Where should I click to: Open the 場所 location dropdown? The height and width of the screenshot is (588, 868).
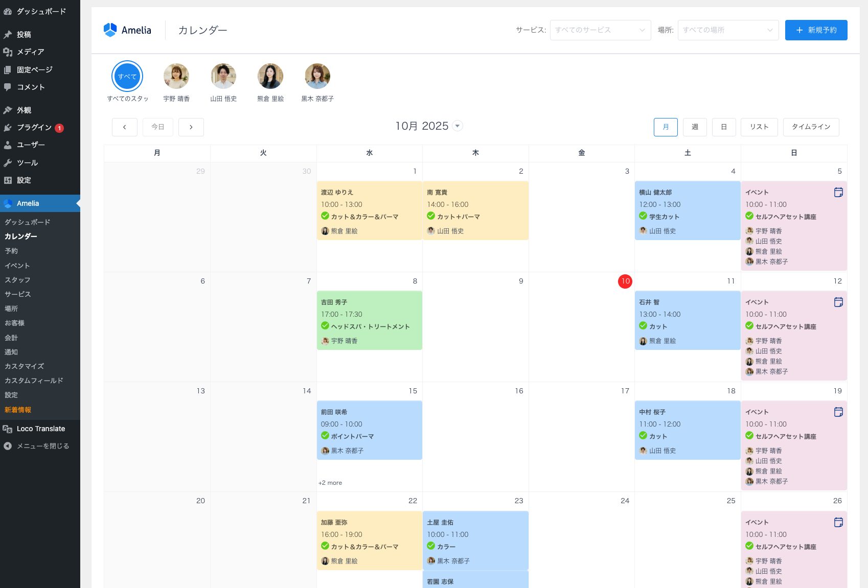pos(728,30)
